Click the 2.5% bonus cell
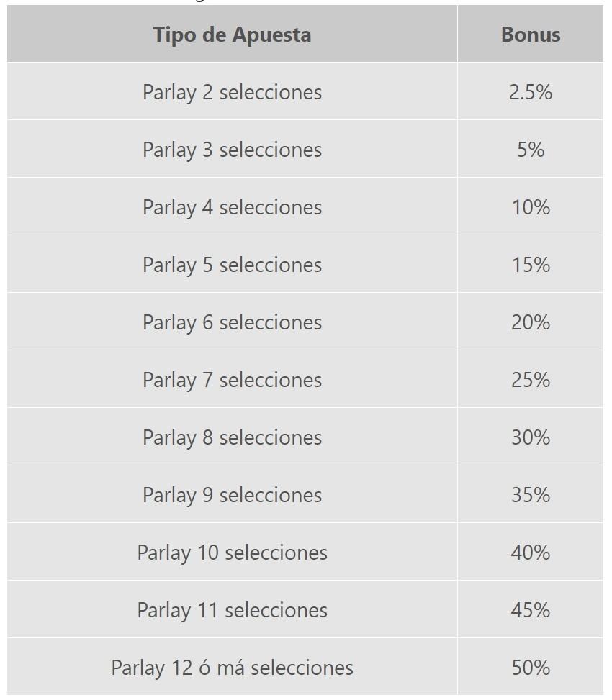This screenshot has height=700, width=612. [530, 91]
